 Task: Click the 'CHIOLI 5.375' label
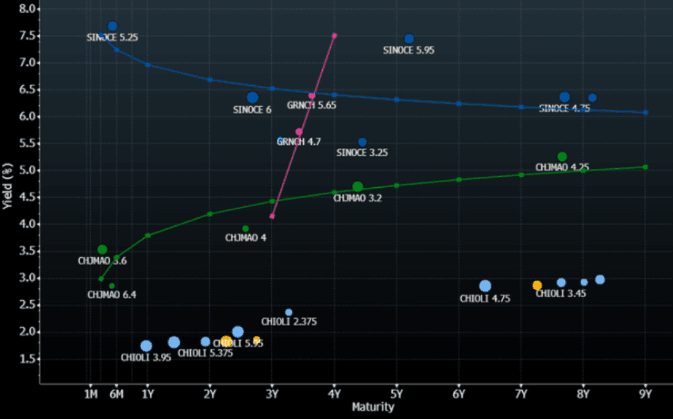[x=205, y=353]
